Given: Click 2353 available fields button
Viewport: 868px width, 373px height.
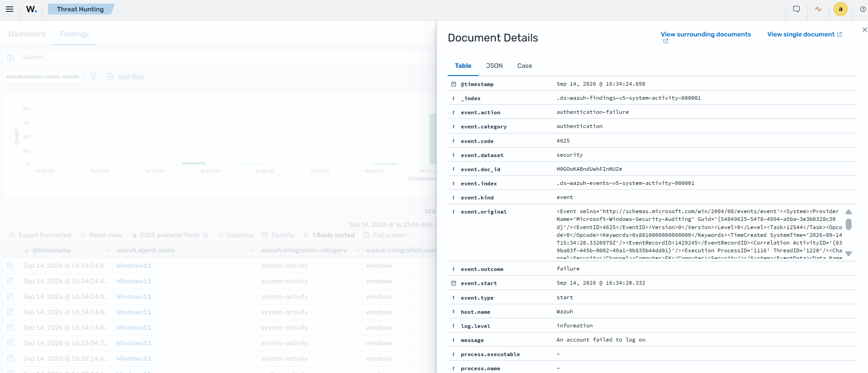Looking at the screenshot, I should [x=165, y=235].
